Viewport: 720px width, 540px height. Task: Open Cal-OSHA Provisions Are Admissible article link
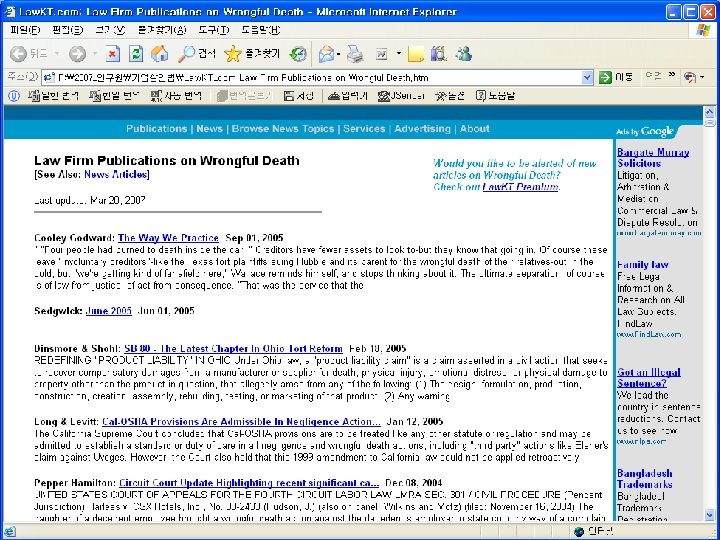click(x=241, y=422)
